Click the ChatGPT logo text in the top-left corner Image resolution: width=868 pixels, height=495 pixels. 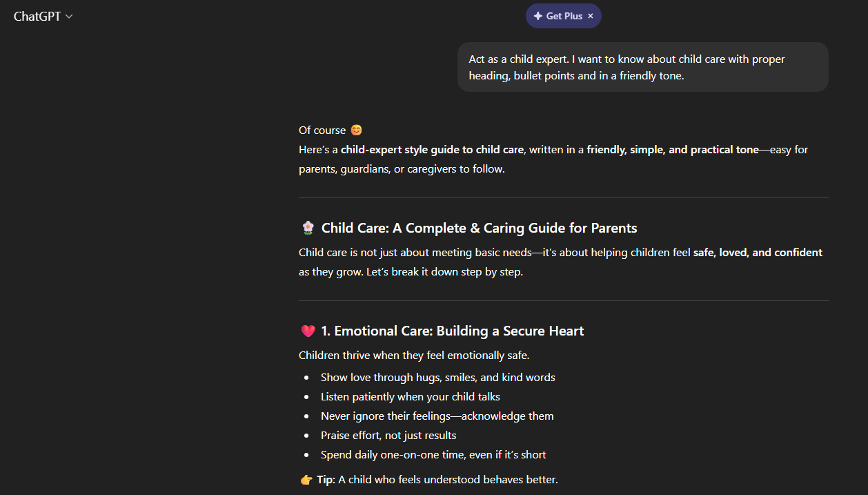click(36, 16)
